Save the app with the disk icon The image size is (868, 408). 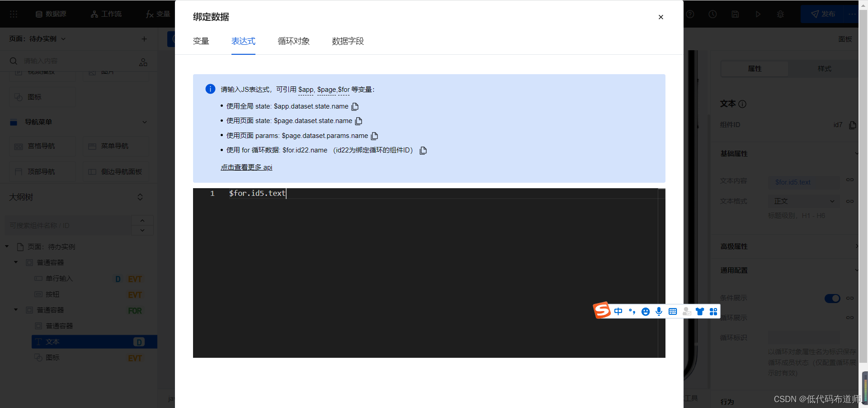coord(735,14)
